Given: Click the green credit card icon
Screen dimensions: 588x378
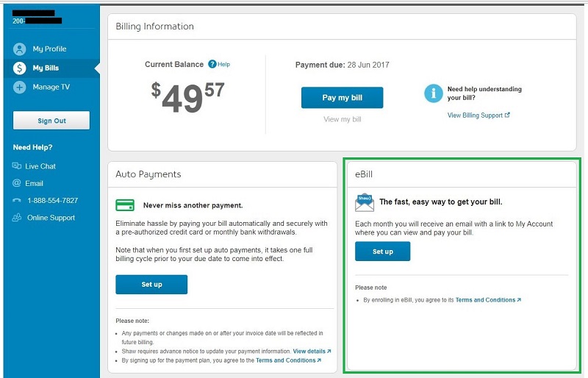Looking at the screenshot, I should 125,205.
